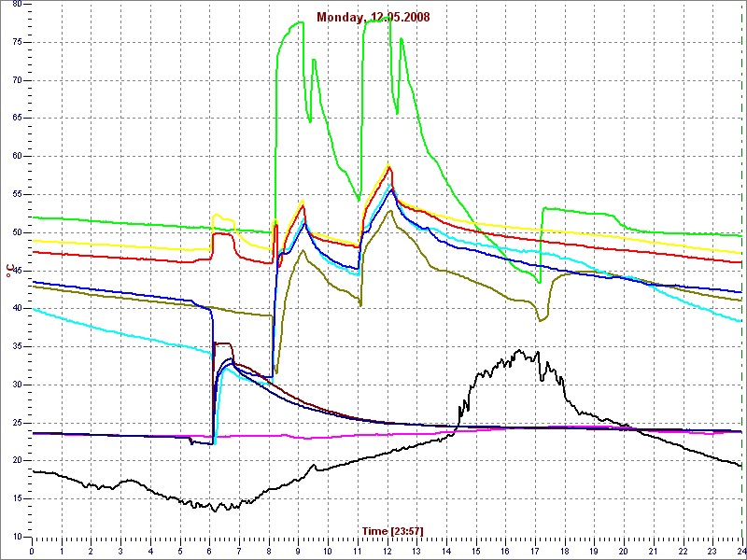Click the chart title "Monday, 12.05.2008"
747x560 pixels.
[373, 18]
